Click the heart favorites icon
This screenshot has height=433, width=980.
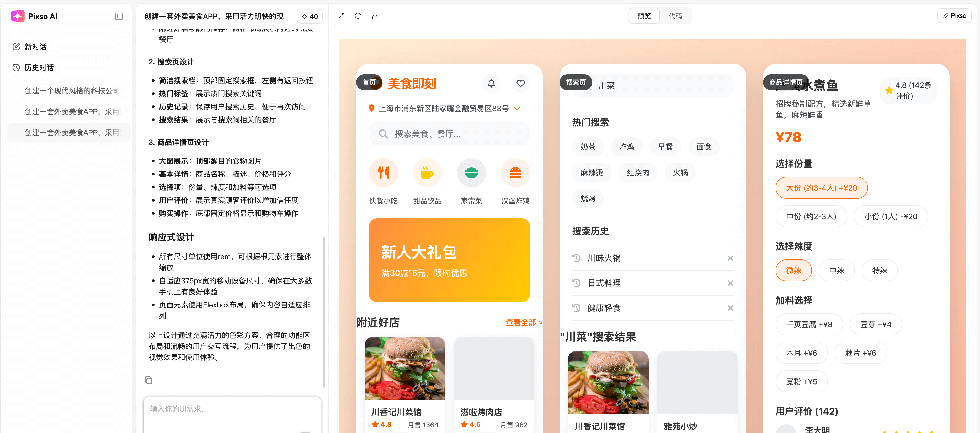pyautogui.click(x=520, y=83)
